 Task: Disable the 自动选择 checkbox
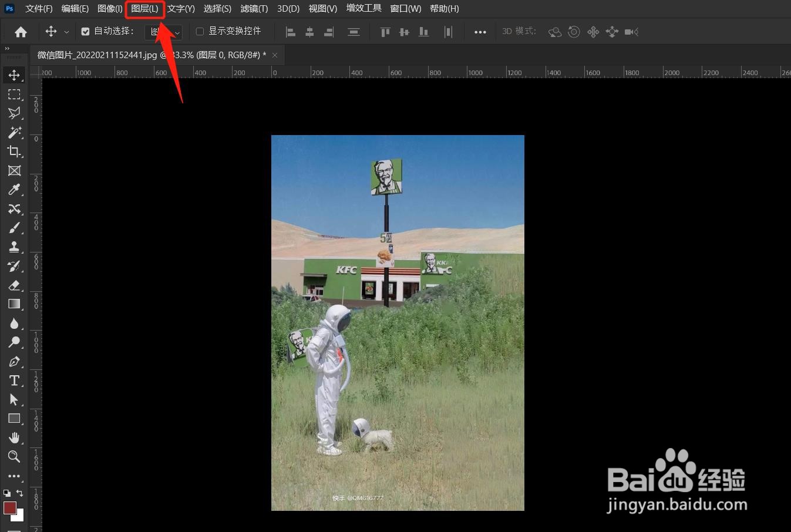pyautogui.click(x=86, y=31)
